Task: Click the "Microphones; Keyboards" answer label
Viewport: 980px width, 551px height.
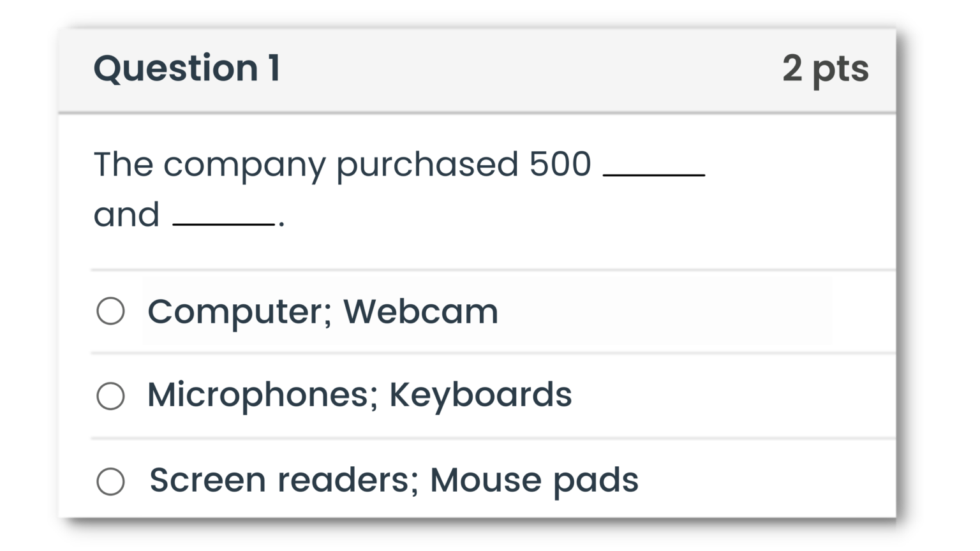Action: [x=359, y=395]
